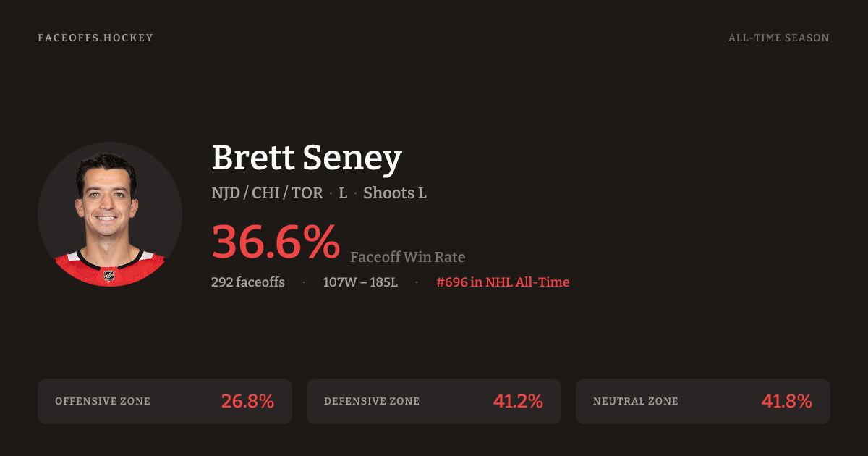The width and height of the screenshot is (868, 456).
Task: Click the DEFENSIVE ZONE label
Action: (372, 401)
